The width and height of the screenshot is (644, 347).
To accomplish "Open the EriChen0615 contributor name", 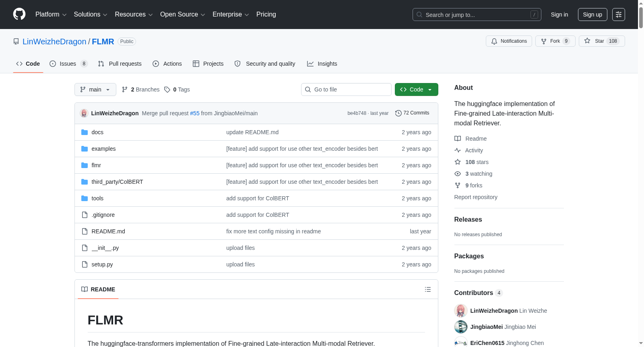I will 487,343.
